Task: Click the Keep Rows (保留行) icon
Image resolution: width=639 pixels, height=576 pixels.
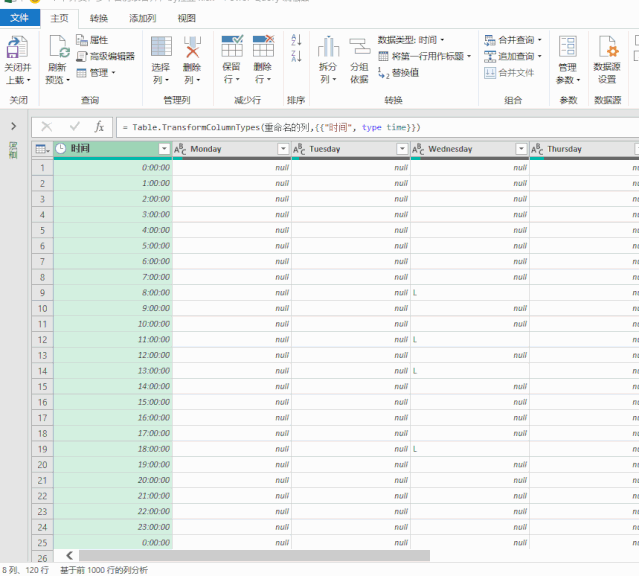Action: (232, 46)
